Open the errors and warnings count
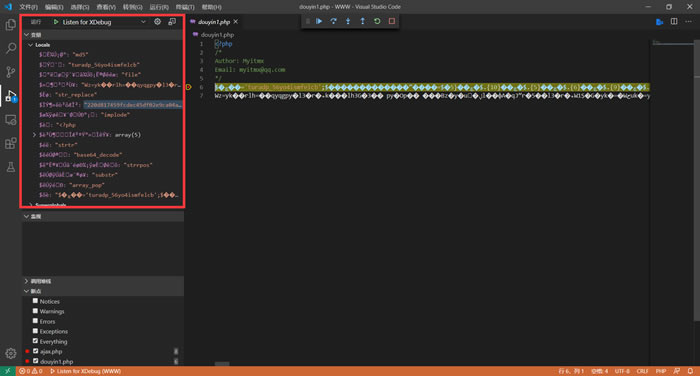Viewport: 700px width, 376px height. pyautogui.click(x=31, y=371)
